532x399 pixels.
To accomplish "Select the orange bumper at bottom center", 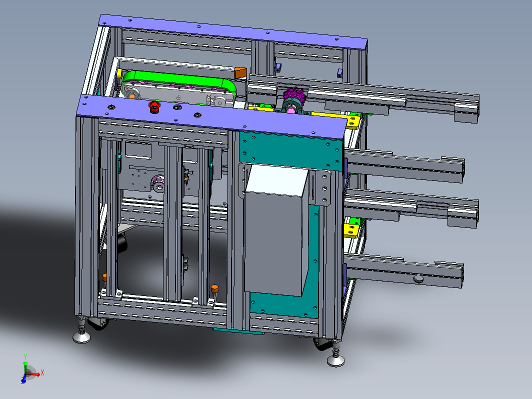I will pos(214,289).
